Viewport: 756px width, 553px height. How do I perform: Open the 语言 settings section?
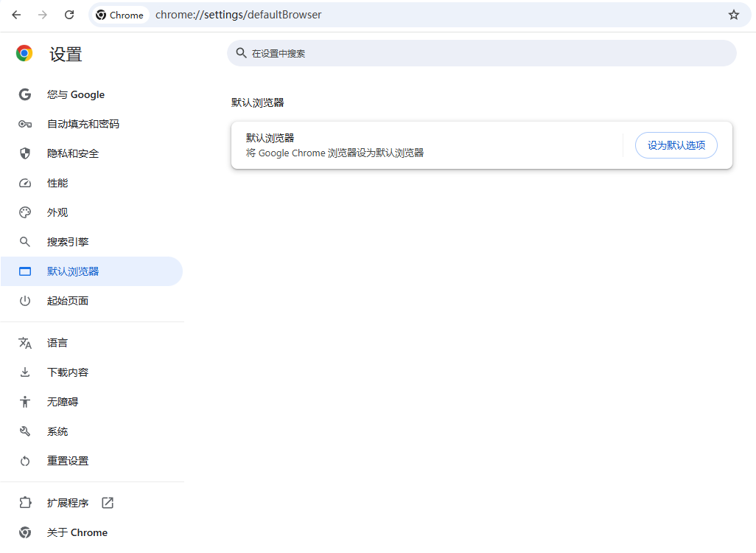[57, 343]
